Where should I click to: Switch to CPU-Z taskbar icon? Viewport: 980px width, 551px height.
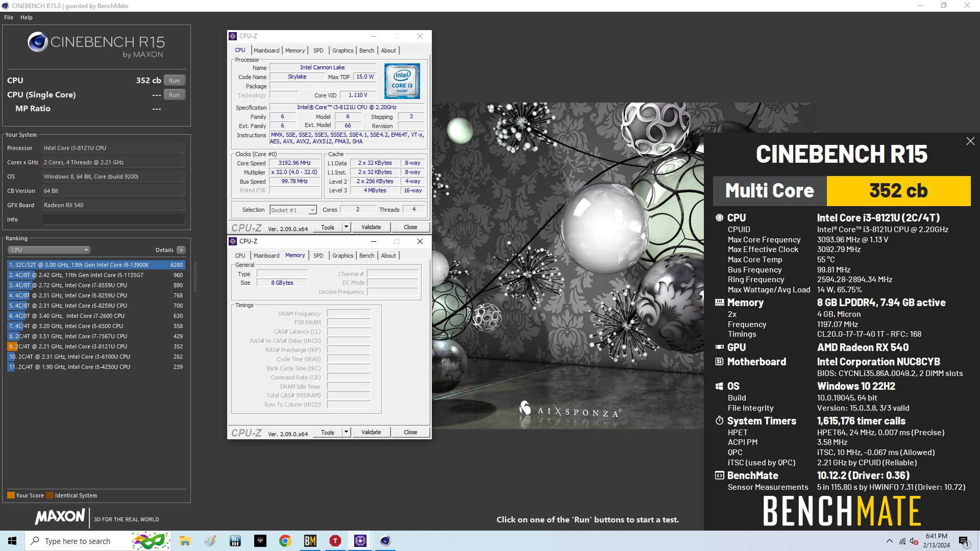point(360,541)
